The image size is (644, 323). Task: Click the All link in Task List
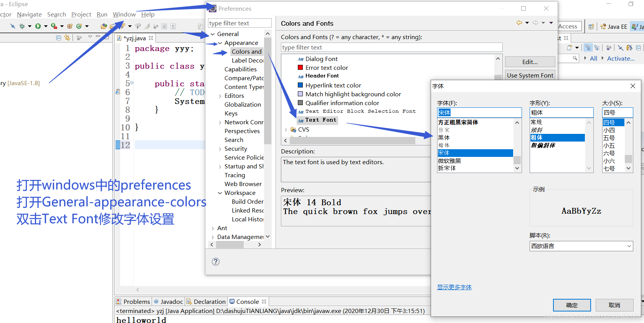coord(593,58)
